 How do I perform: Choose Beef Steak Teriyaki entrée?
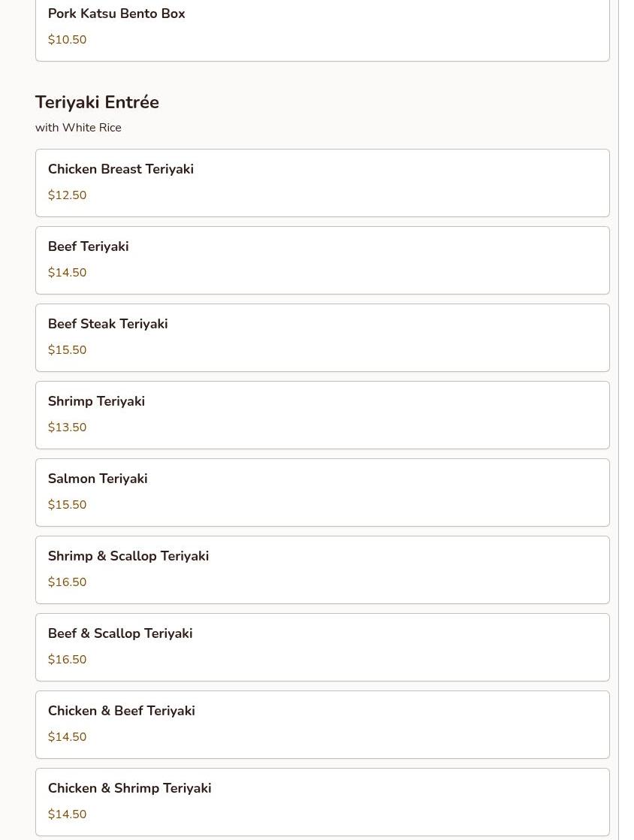coord(108,325)
